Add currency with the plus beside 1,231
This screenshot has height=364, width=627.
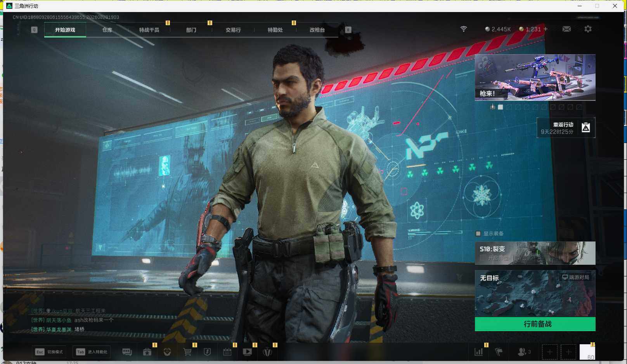[546, 29]
